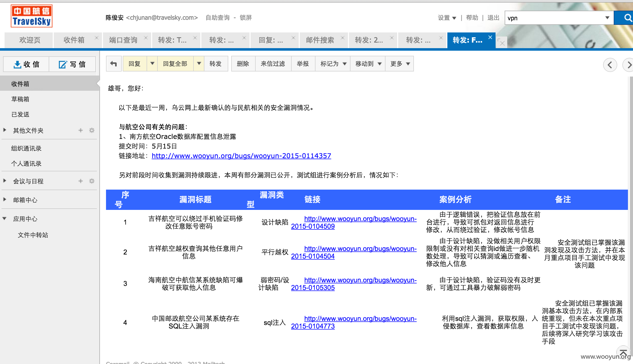Go to next email arrow

point(628,65)
